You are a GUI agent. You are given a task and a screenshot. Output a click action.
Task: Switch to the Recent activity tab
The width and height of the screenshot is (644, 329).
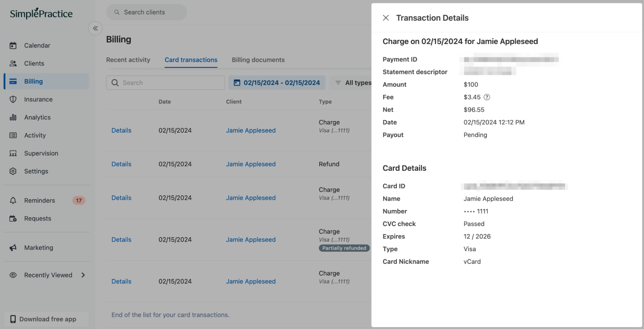pyautogui.click(x=128, y=60)
